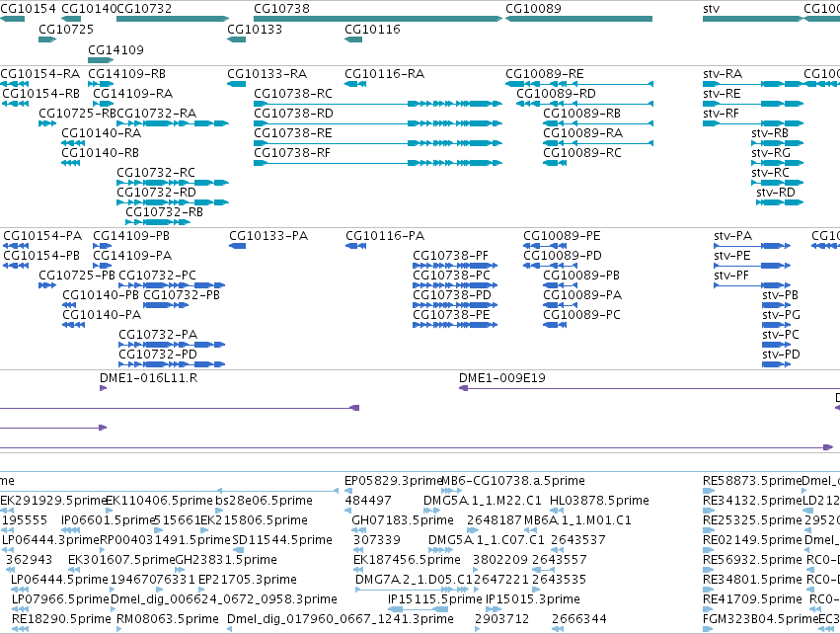Click EST IP15115.5prime
840x634 pixels.
(x=435, y=599)
